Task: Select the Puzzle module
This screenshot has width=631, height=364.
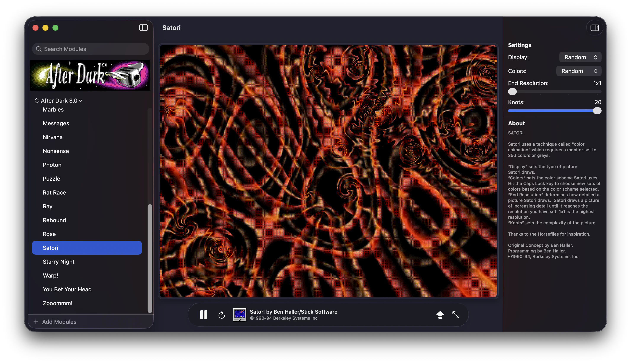Action: pos(87,179)
